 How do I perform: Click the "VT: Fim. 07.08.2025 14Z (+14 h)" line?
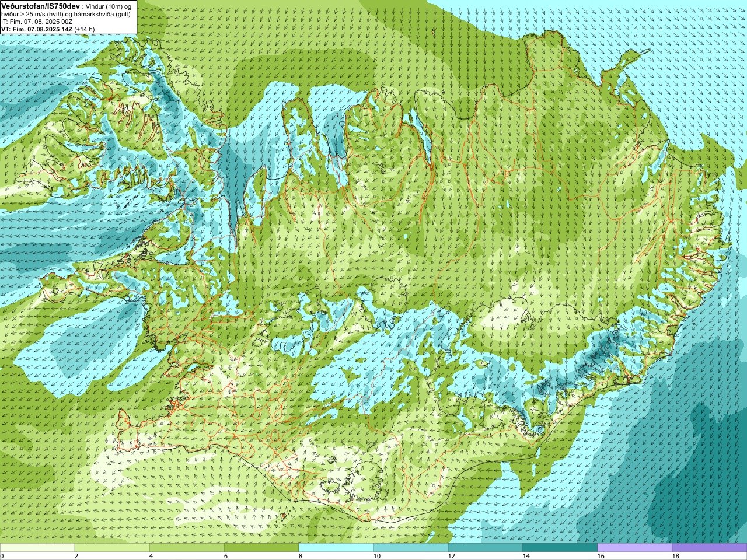(48, 29)
